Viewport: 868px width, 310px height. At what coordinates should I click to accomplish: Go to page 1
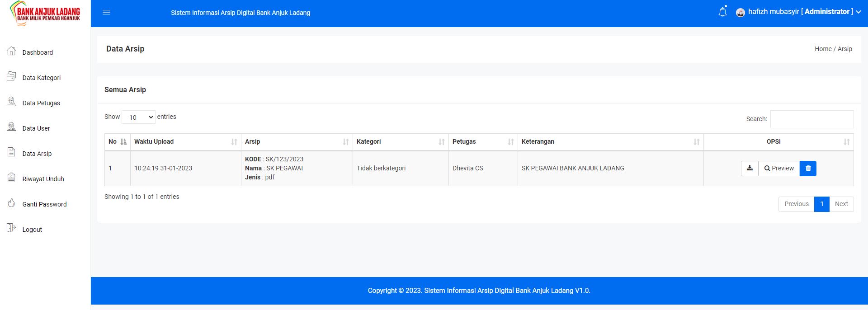[822, 204]
